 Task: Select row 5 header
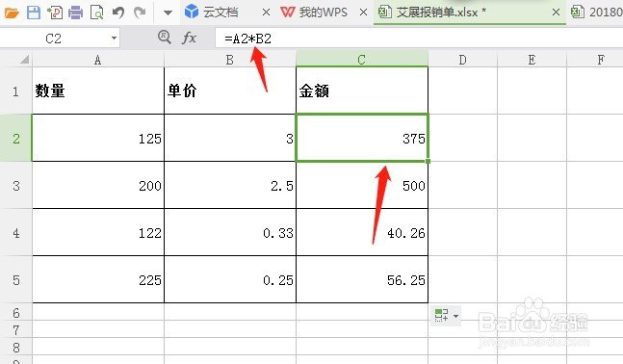coord(16,280)
